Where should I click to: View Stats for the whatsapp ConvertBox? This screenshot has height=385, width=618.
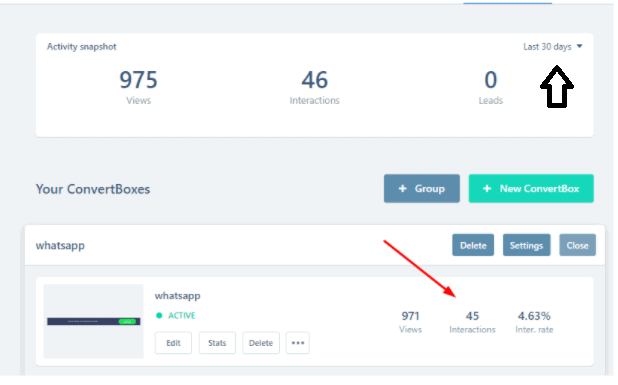coord(217,343)
